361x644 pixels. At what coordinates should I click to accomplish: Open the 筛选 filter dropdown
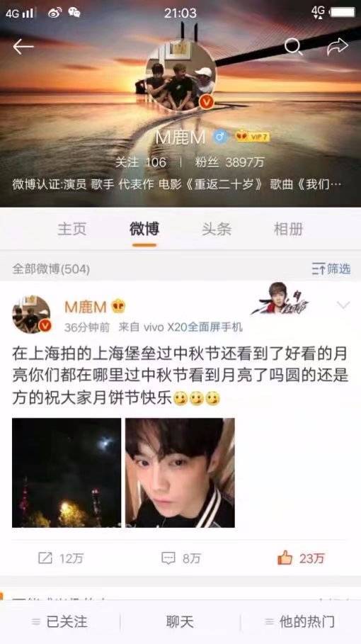tap(331, 269)
